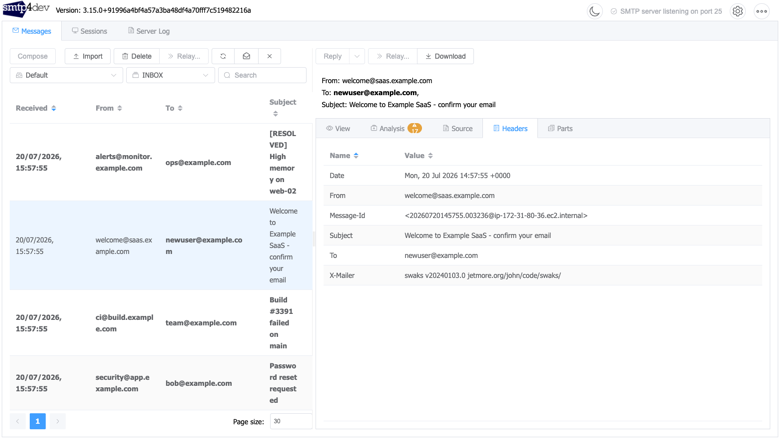Select the Build #3391 failed message

pyautogui.click(x=161, y=323)
